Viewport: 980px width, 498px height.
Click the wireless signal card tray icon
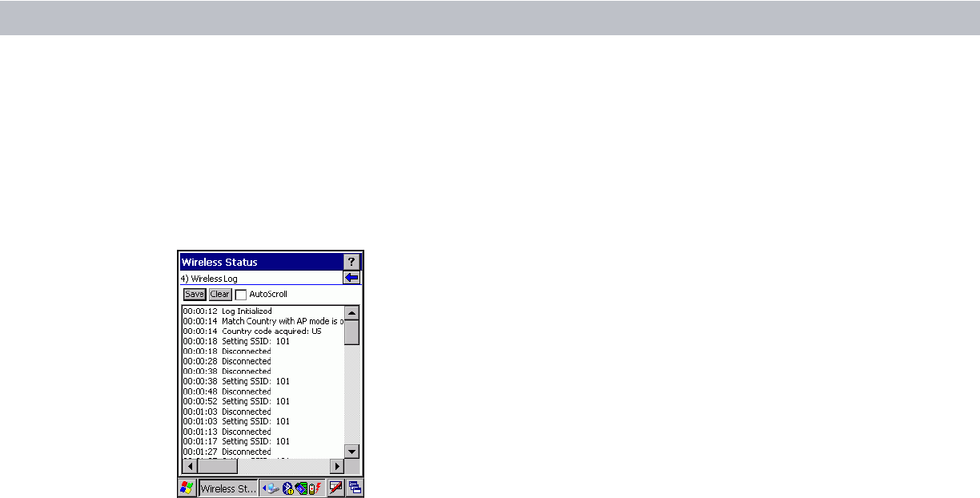tap(301, 488)
